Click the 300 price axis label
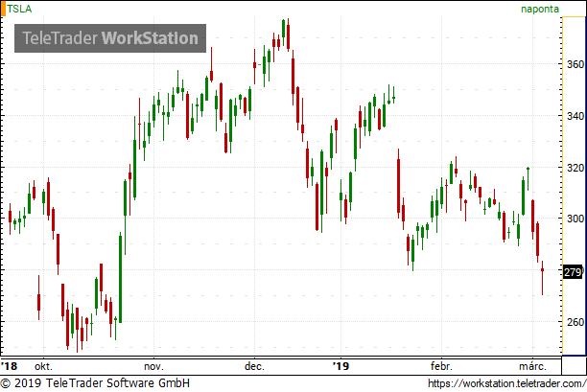The image size is (587, 392). point(575,219)
